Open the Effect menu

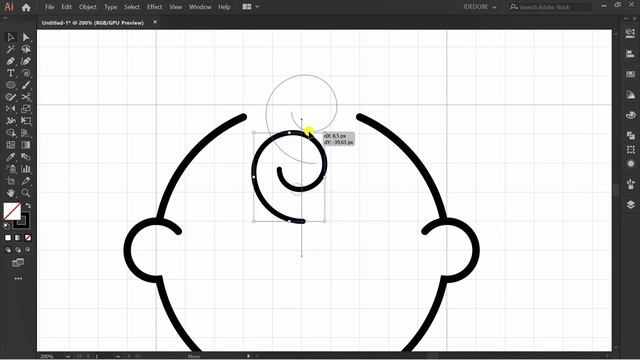pyautogui.click(x=154, y=7)
